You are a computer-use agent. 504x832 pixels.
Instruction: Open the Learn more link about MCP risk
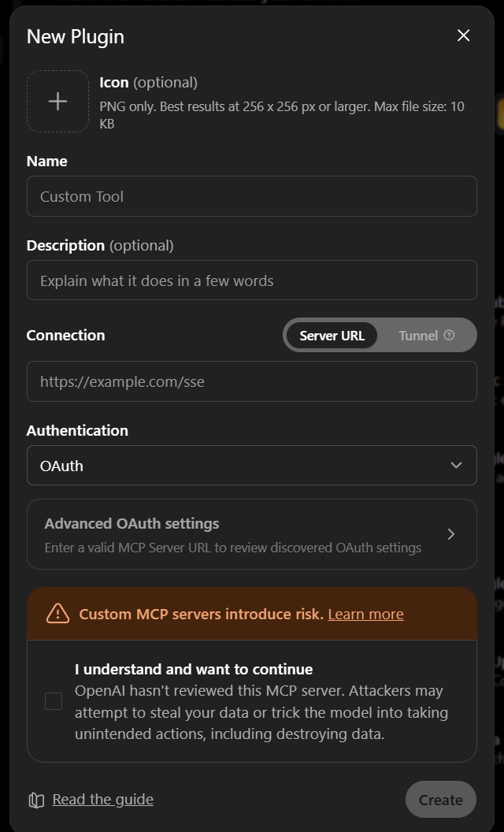coord(365,614)
